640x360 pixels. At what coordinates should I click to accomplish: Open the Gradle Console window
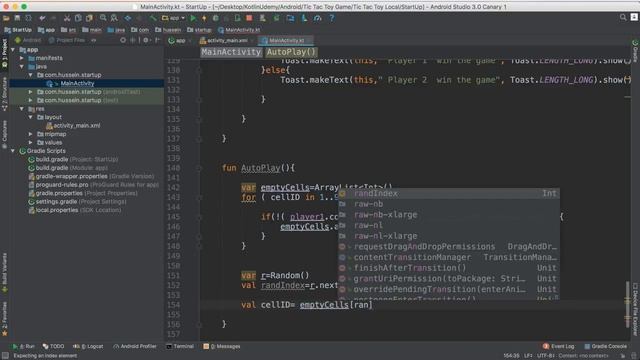pos(605,346)
